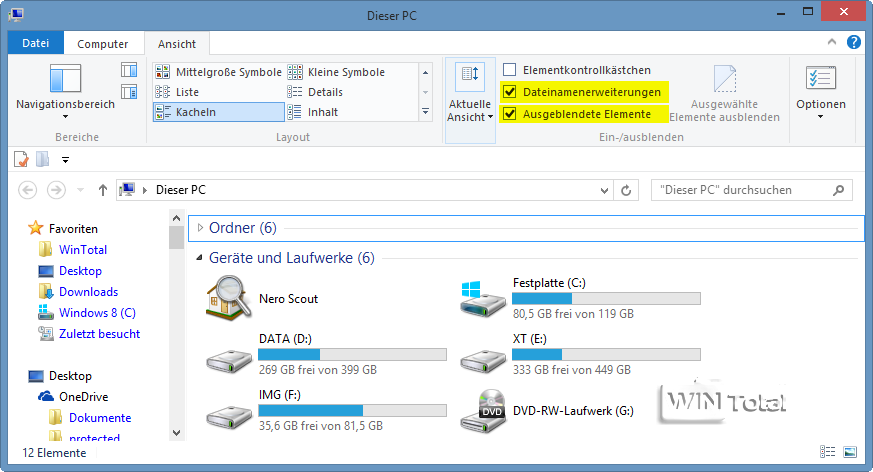Click the refresh button beside address bar
The width and height of the screenshot is (873, 472).
coord(627,190)
